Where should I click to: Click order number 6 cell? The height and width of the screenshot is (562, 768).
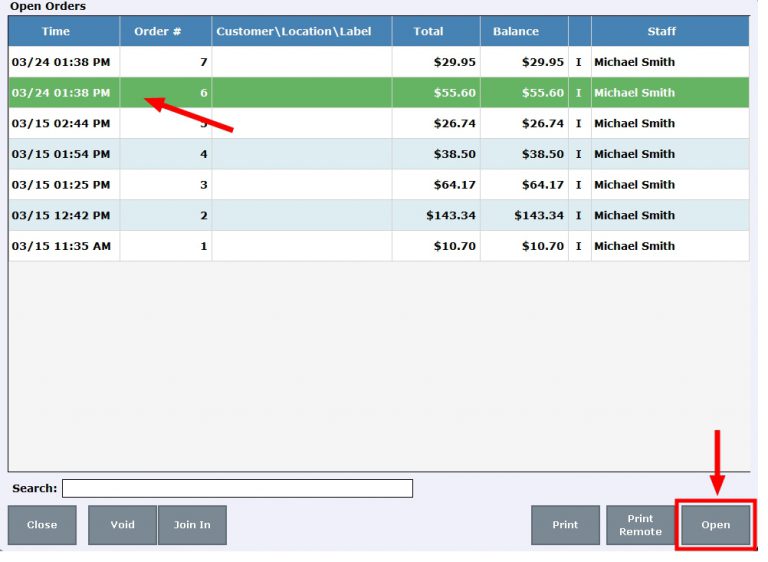coord(166,93)
